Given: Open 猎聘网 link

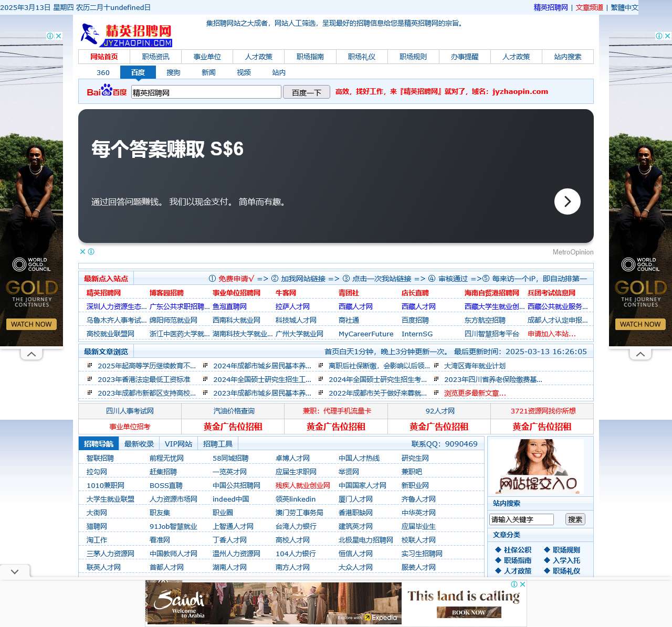Looking at the screenshot, I should click(97, 526).
